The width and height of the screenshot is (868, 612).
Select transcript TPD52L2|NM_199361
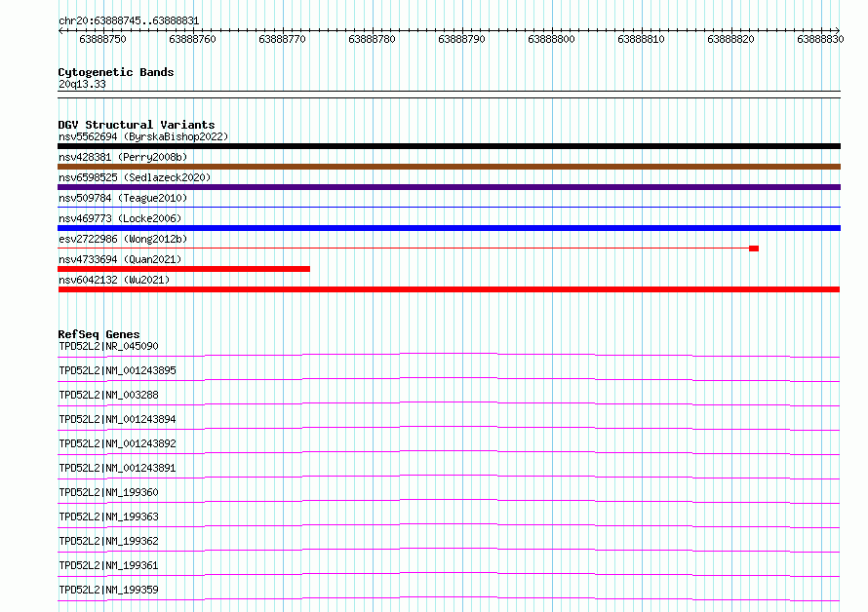point(108,565)
